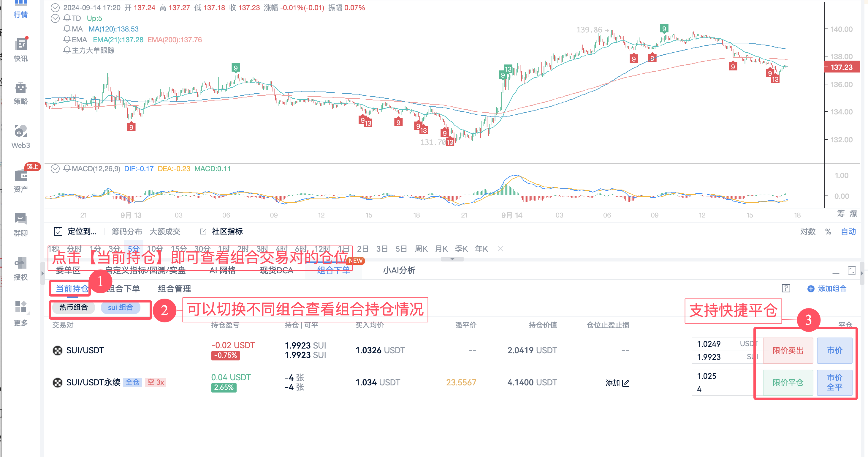Expand right panel side arrow
This screenshot has height=457, width=868.
point(861,273)
